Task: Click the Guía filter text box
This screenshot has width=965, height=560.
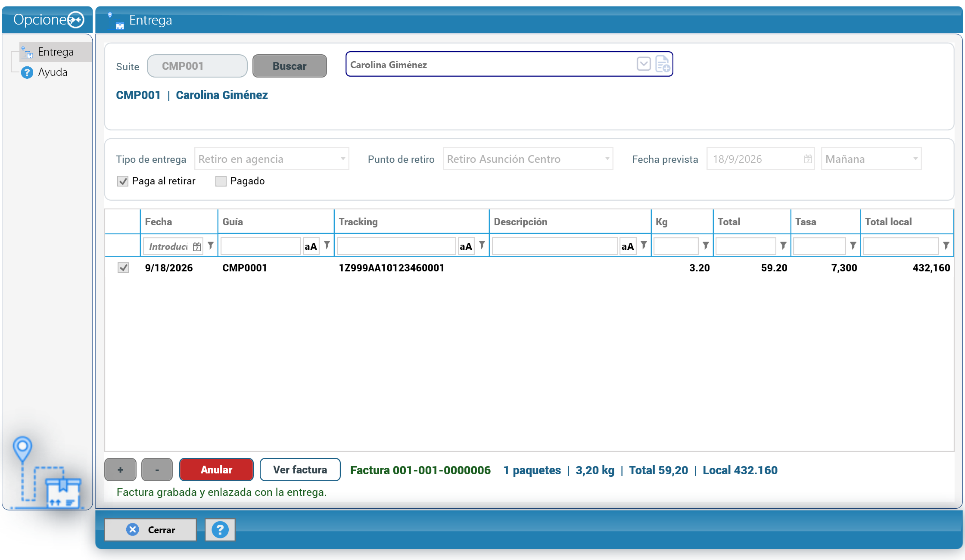Action: 261,246
